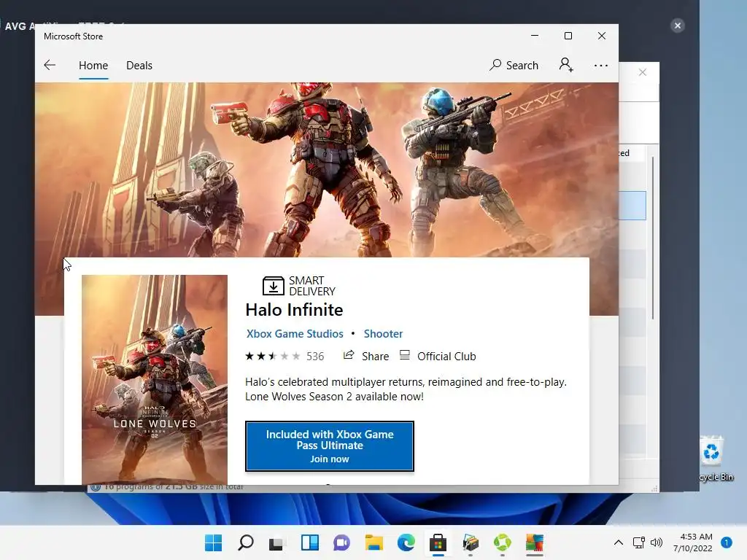Open Search in Microsoft Store

(514, 65)
